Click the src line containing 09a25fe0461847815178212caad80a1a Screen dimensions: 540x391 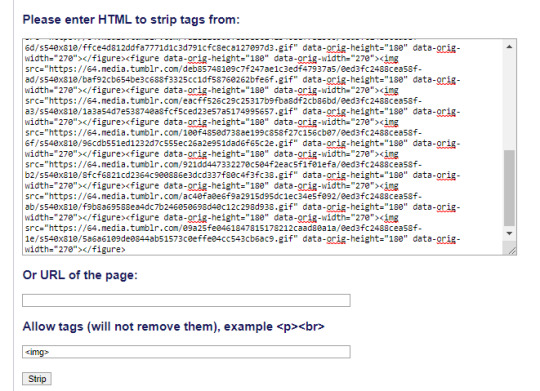(223, 228)
